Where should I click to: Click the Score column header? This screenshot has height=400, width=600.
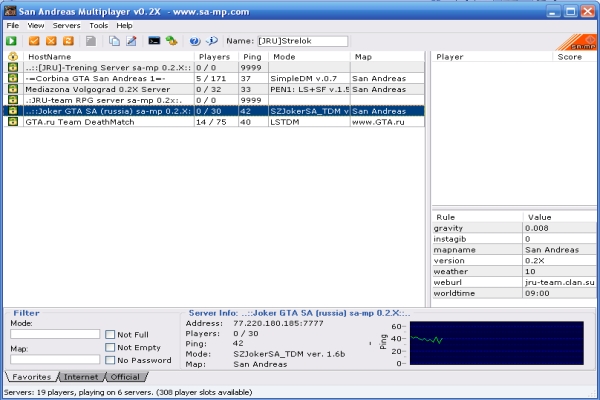click(575, 57)
